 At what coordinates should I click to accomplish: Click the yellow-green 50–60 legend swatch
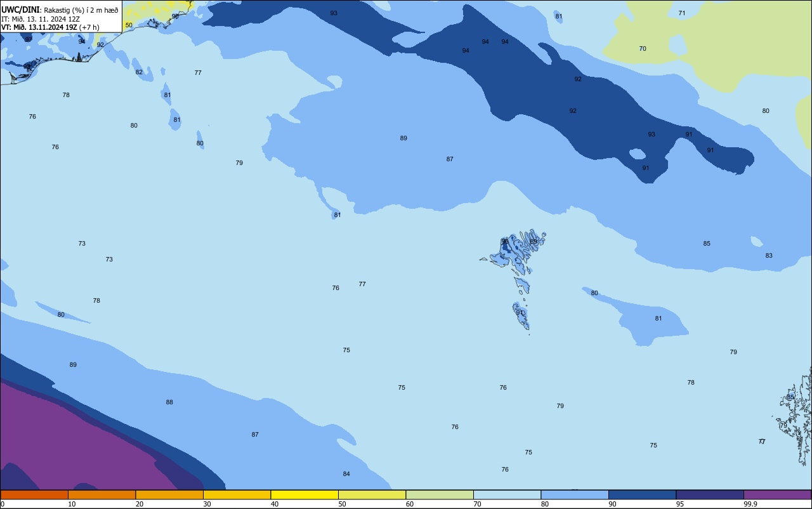tap(372, 494)
